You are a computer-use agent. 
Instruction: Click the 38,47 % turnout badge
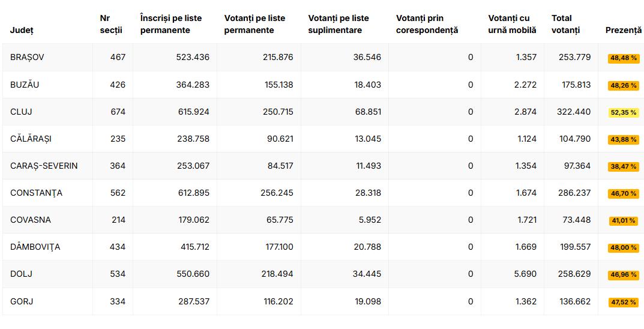click(x=623, y=166)
